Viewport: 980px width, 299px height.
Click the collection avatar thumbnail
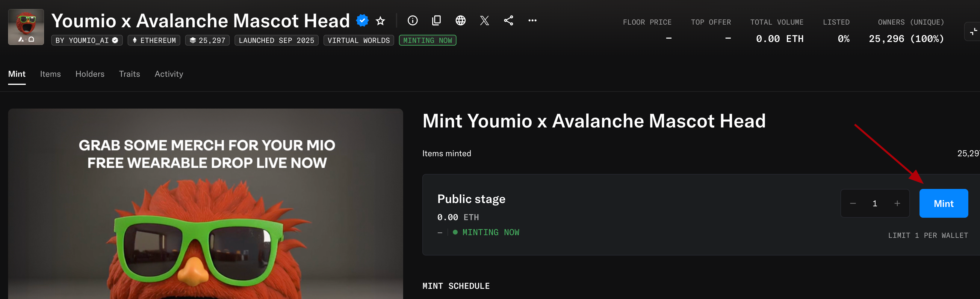click(26, 27)
